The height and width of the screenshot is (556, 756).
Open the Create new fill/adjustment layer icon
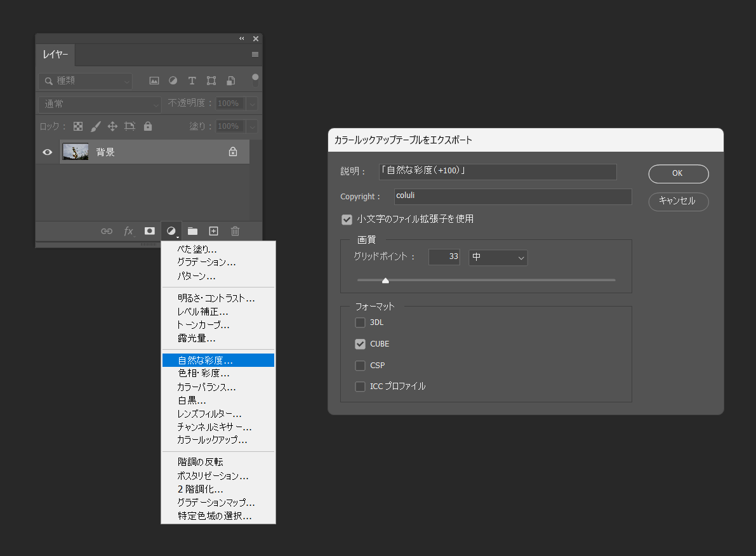(x=171, y=230)
